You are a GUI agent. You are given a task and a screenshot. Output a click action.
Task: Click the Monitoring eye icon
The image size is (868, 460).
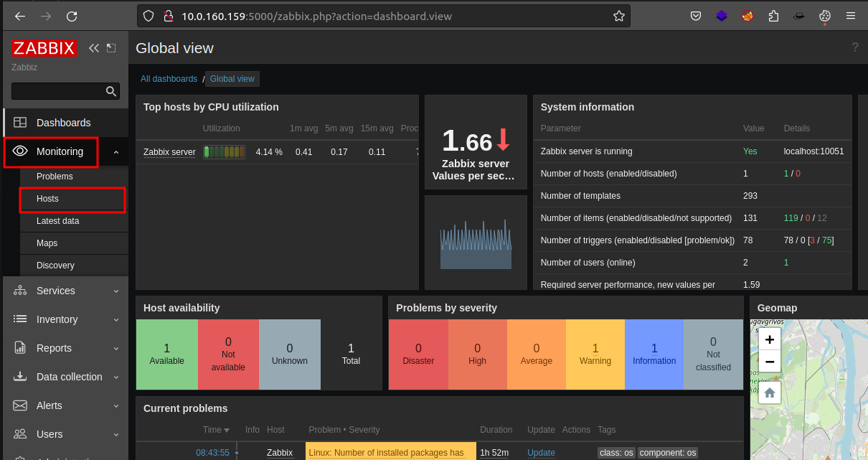[x=20, y=151]
